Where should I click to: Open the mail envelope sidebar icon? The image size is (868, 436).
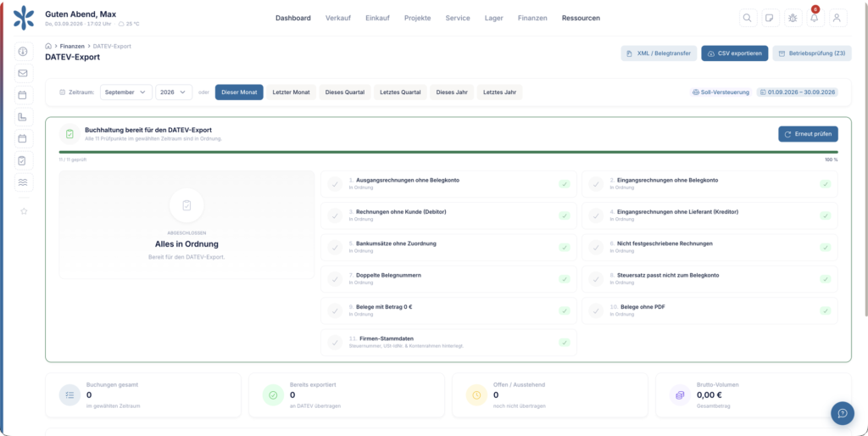23,73
